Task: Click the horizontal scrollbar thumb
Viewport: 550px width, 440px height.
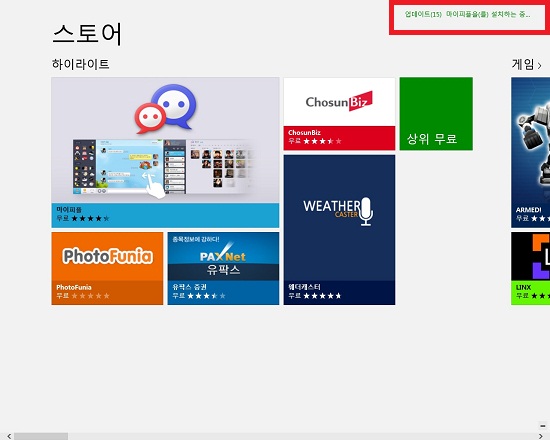Action: (41, 436)
